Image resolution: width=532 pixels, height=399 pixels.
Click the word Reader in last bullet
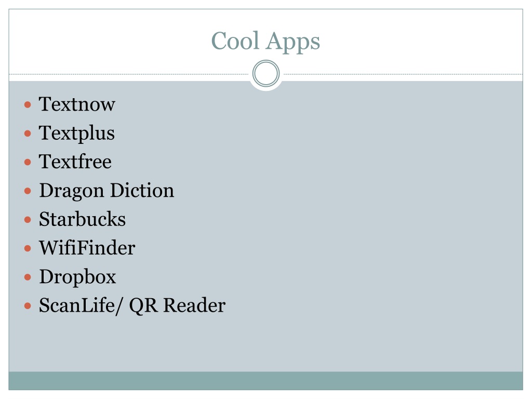(x=194, y=305)
